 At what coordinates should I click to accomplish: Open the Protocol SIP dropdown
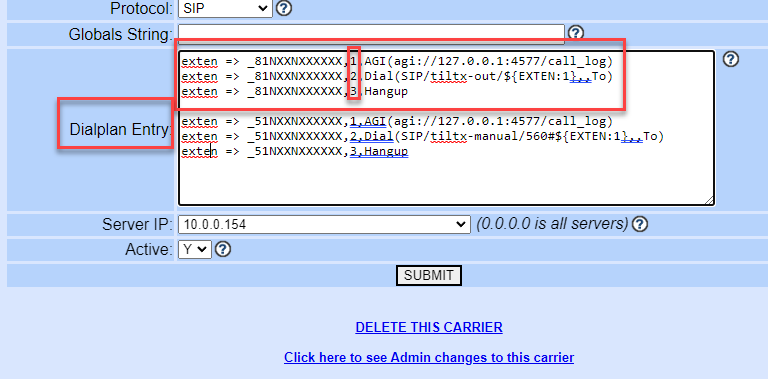pyautogui.click(x=225, y=8)
